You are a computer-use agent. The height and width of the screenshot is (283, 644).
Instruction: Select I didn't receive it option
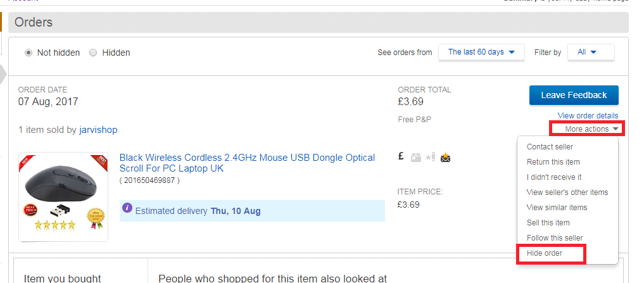(x=554, y=177)
